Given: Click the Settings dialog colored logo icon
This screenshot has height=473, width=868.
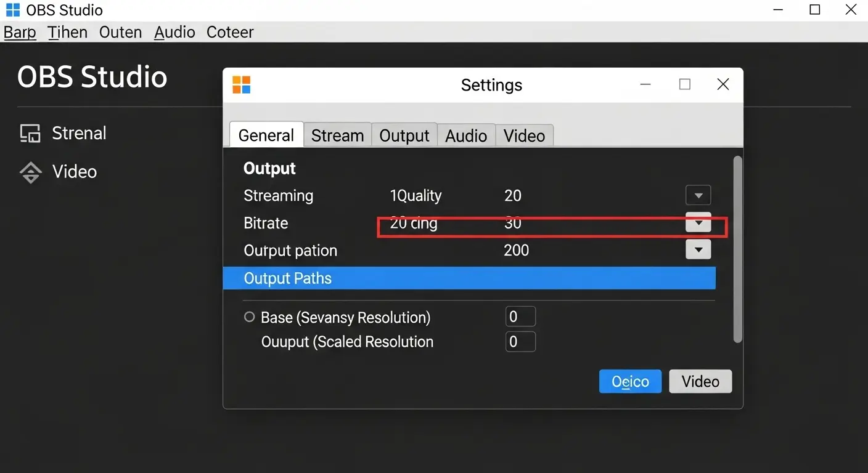Looking at the screenshot, I should point(242,85).
